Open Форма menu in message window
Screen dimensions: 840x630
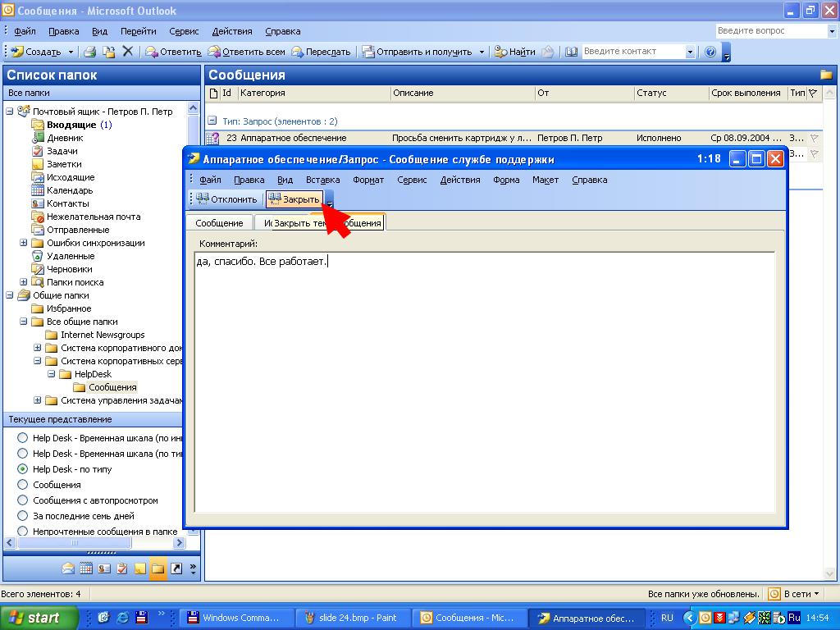point(506,180)
